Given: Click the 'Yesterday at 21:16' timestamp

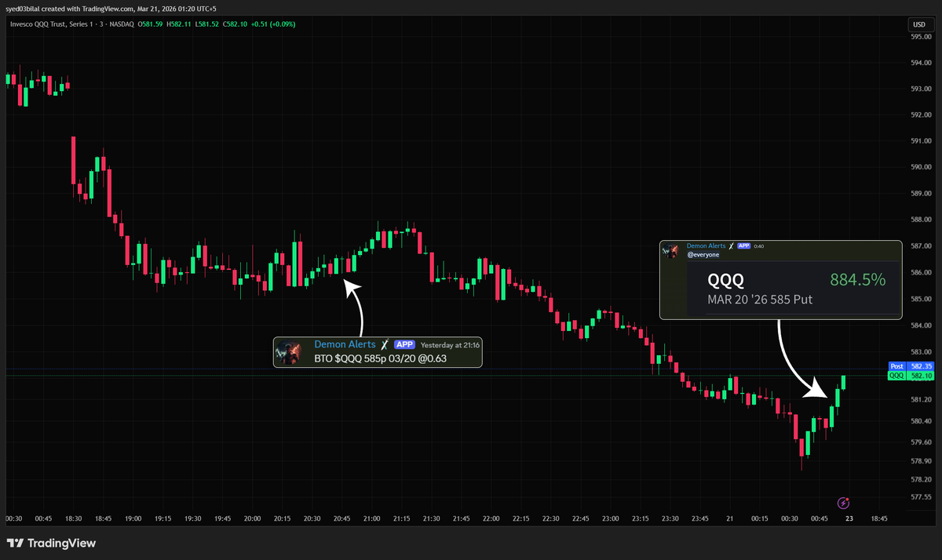Looking at the screenshot, I should click(451, 345).
